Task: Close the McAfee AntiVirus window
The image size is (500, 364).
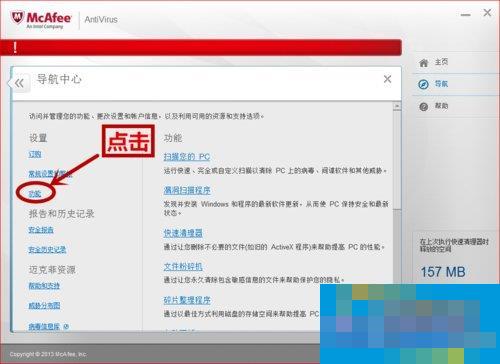Action: coord(487,13)
